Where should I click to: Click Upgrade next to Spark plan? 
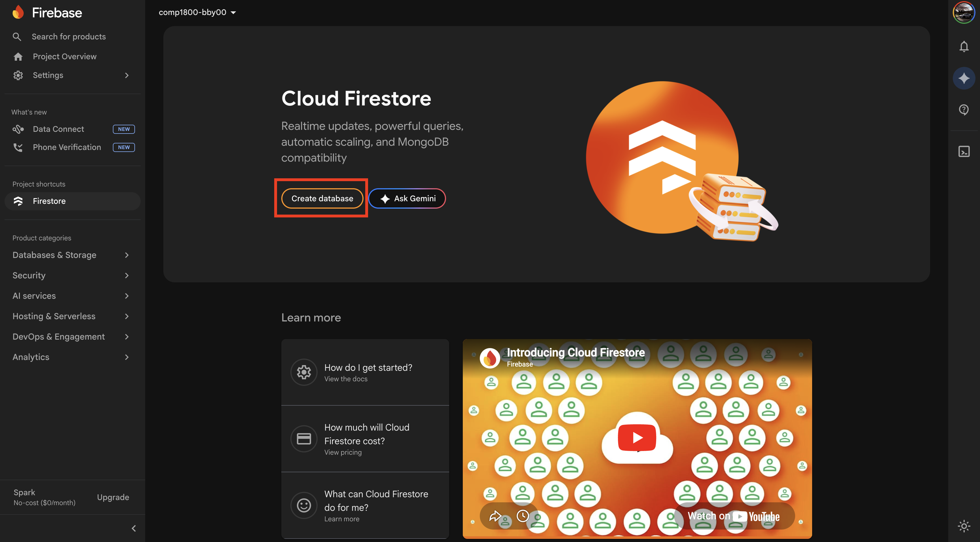tap(113, 497)
